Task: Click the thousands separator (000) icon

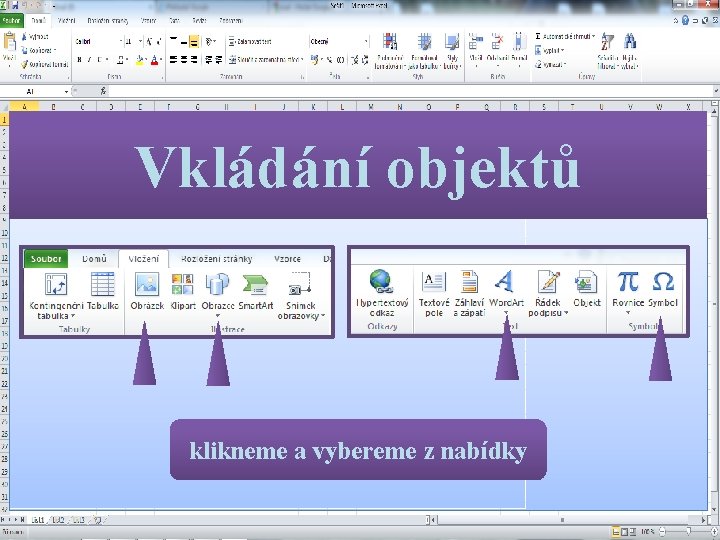Action: click(340, 60)
